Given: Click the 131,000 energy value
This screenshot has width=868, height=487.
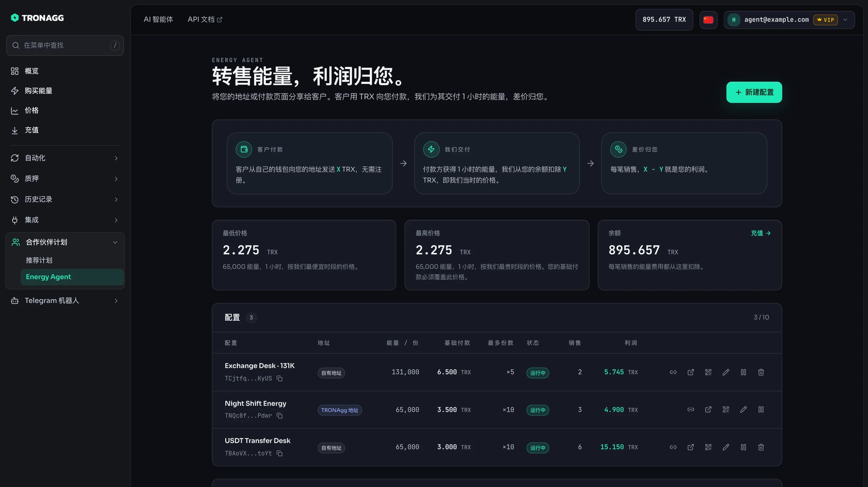Looking at the screenshot, I should coord(405,372).
